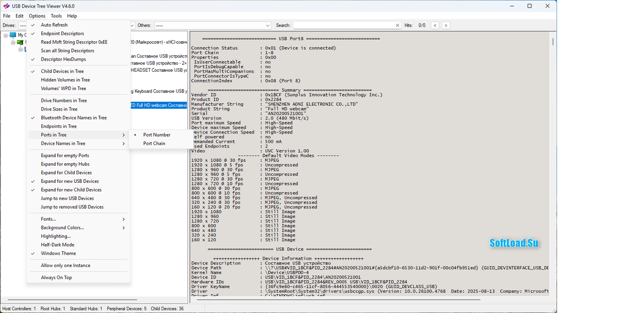Image resolution: width=644 pixels, height=313 pixels.
Task: Toggle Descriptor HexDumps option
Action: 78,59
